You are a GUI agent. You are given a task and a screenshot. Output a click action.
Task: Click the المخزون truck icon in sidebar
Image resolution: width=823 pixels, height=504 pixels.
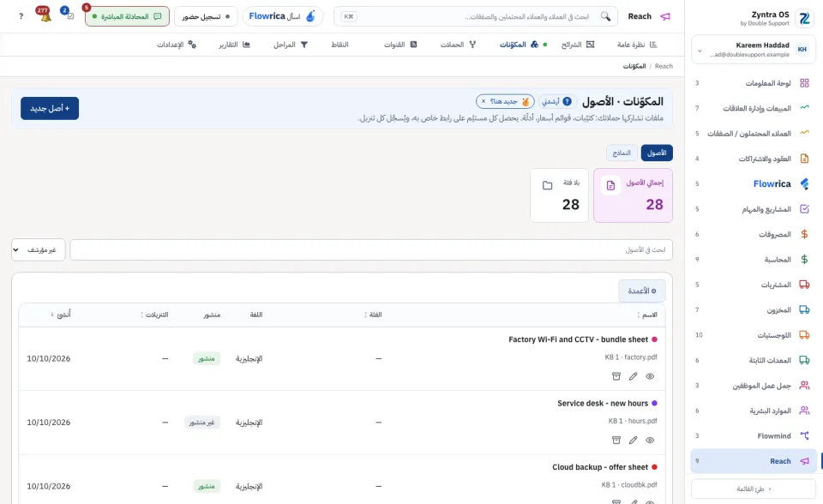[x=804, y=309]
